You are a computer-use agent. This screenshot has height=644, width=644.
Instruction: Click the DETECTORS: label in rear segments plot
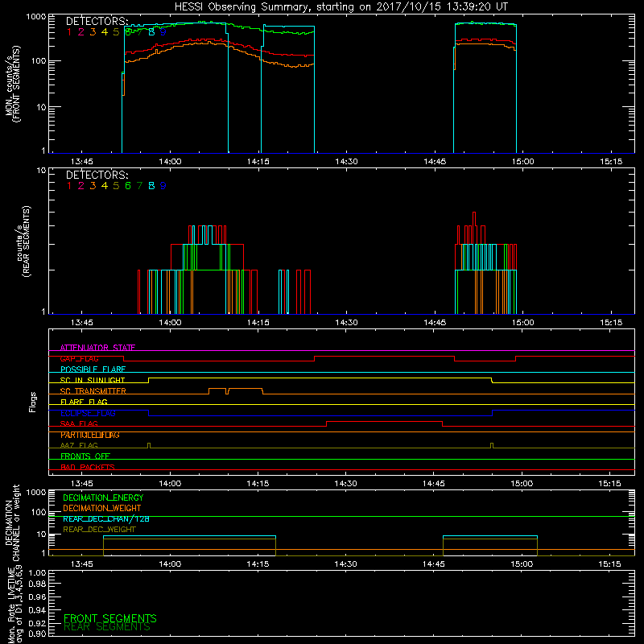(97, 175)
